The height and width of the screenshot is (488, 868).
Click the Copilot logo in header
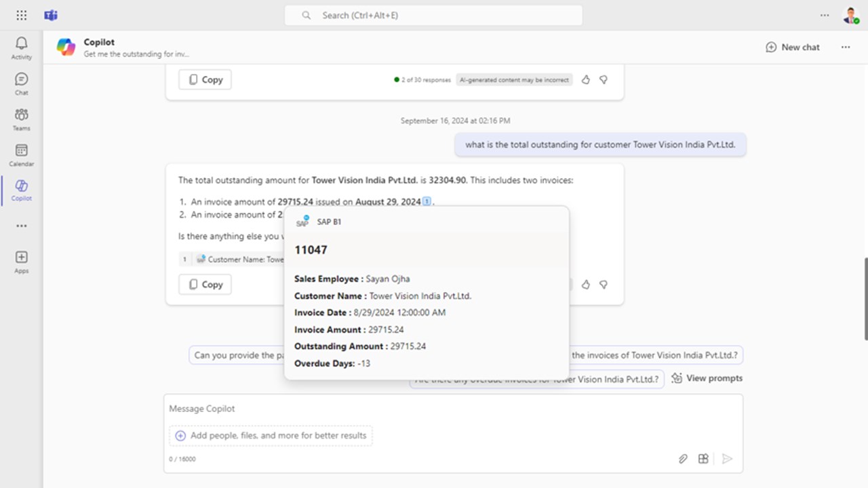pyautogui.click(x=66, y=47)
